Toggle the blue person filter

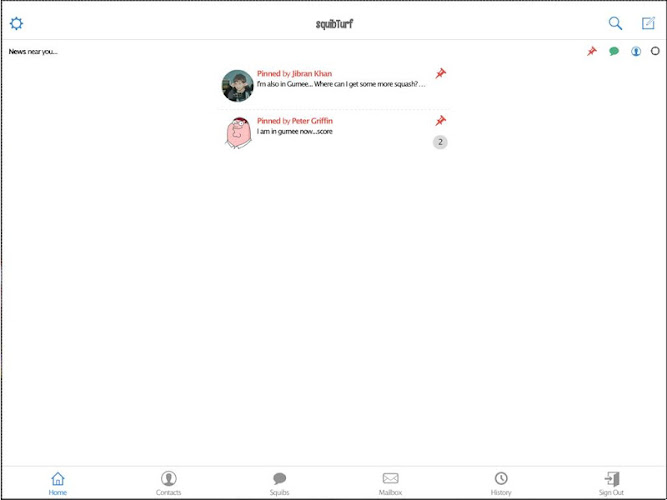point(636,51)
